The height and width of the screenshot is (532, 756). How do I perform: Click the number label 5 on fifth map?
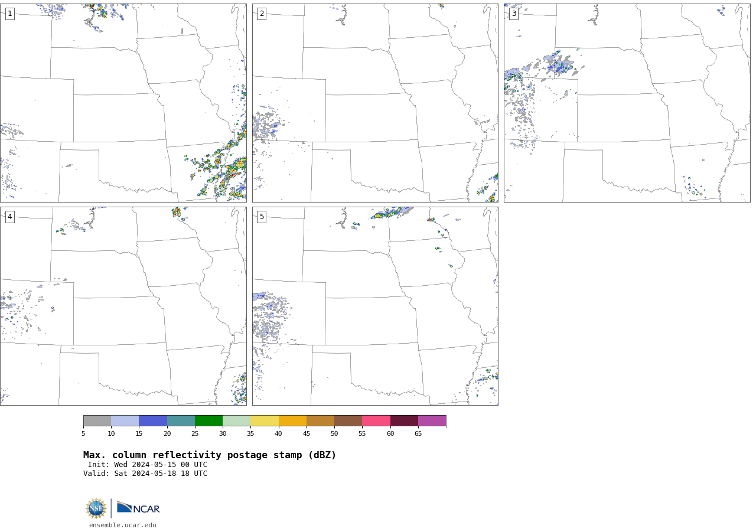click(262, 217)
